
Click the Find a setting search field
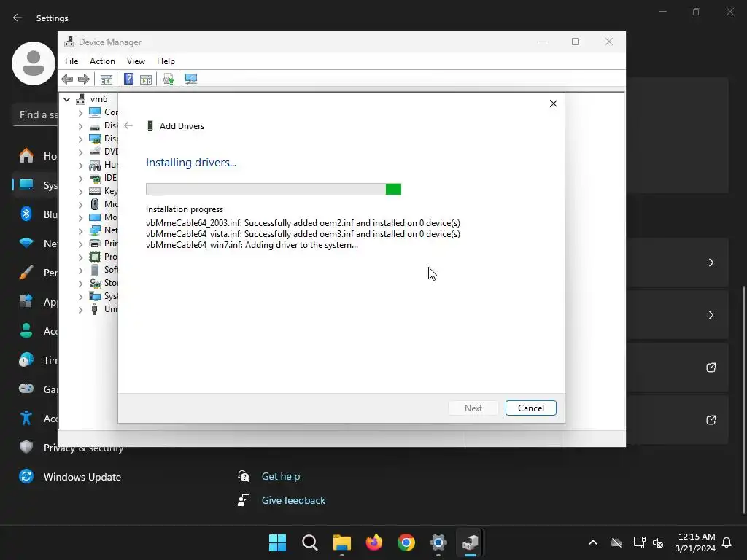(35, 114)
